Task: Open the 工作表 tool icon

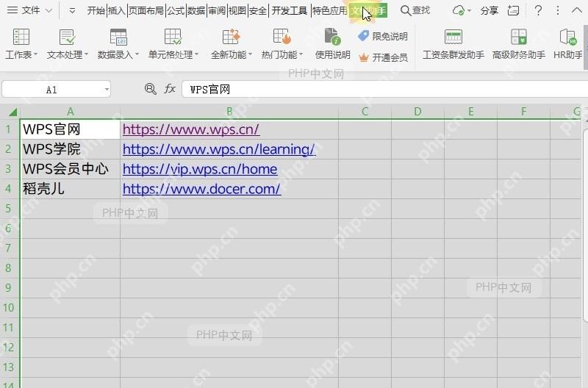Action: point(21,37)
